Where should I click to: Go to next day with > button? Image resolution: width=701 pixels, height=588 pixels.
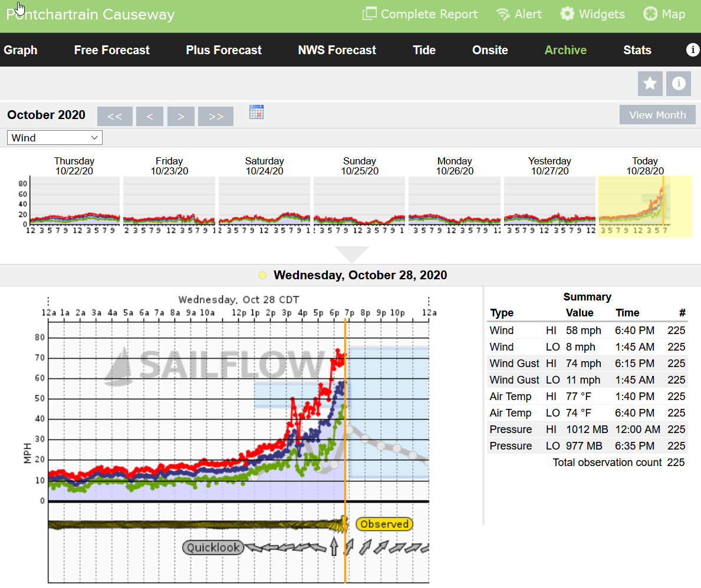(x=180, y=116)
